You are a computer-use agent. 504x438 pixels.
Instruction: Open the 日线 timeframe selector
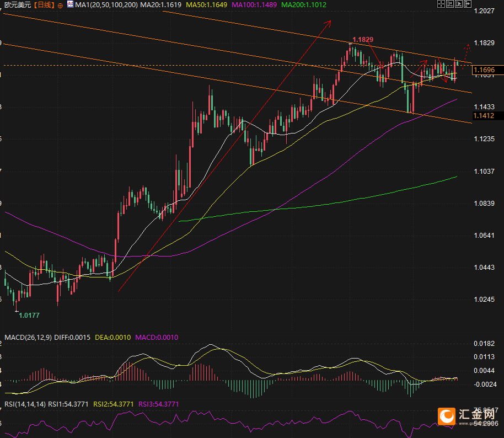[x=44, y=4]
